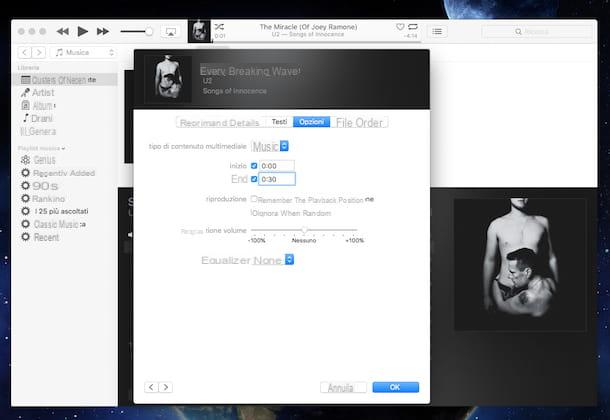Click the dialog album artwork thumbnail

tap(168, 79)
